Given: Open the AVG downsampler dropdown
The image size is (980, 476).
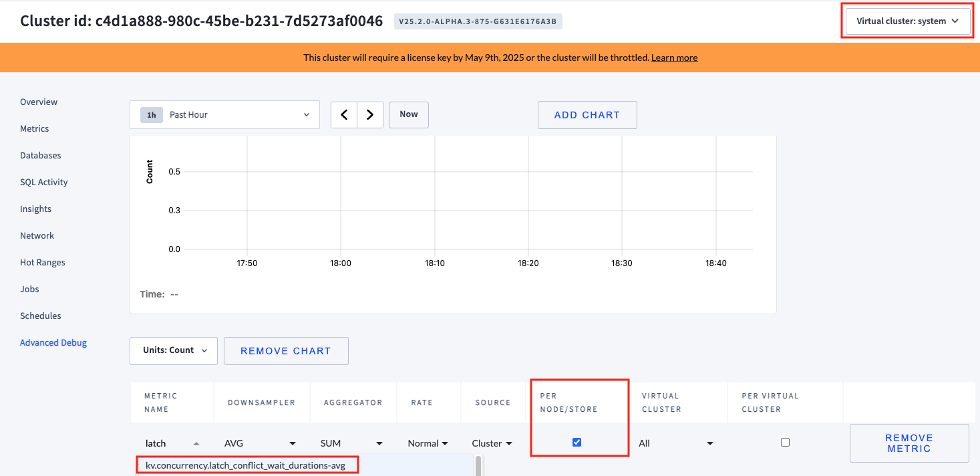Looking at the screenshot, I should coord(261,443).
